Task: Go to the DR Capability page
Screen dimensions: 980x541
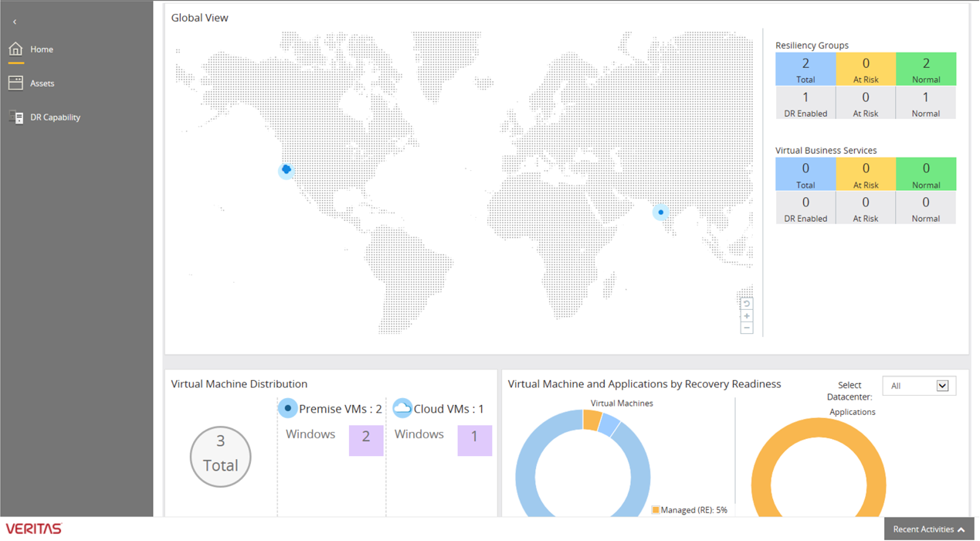Action: pos(55,117)
